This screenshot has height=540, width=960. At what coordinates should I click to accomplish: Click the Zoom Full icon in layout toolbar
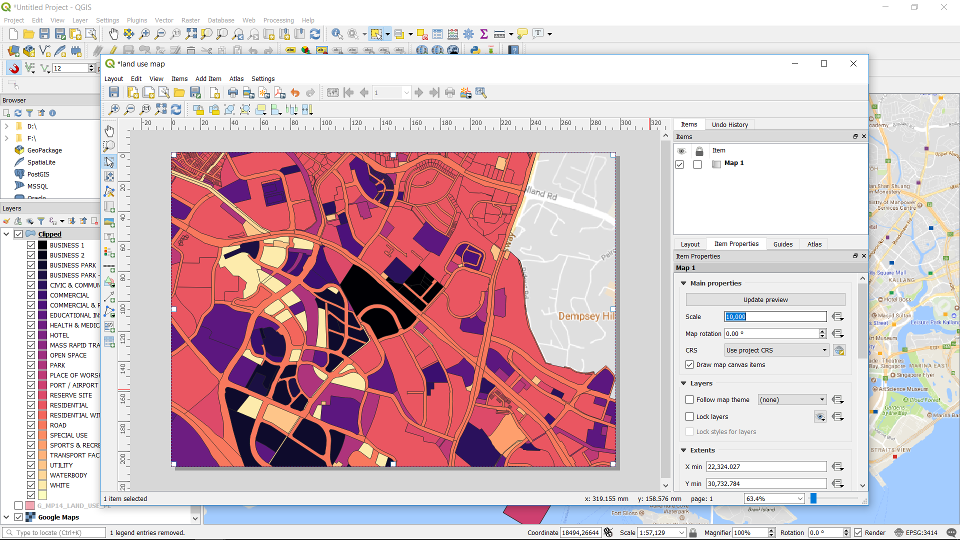(161, 109)
